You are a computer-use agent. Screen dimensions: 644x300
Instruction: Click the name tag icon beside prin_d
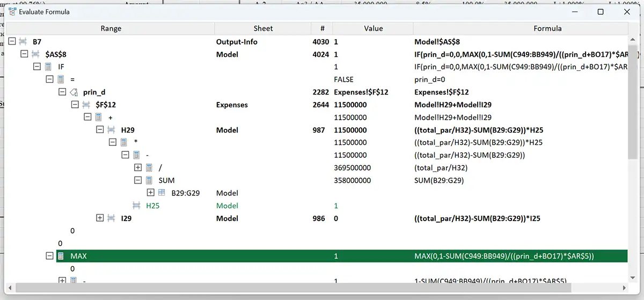point(74,92)
